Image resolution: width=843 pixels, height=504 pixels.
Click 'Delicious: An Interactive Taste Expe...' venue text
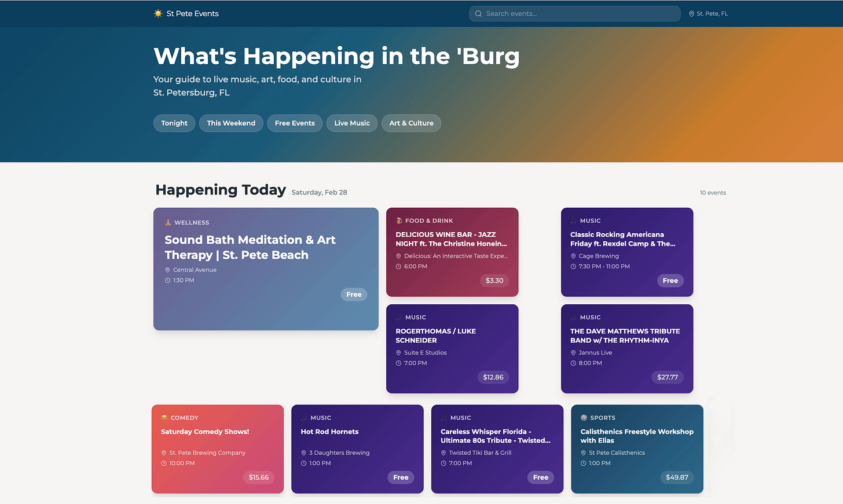(456, 256)
